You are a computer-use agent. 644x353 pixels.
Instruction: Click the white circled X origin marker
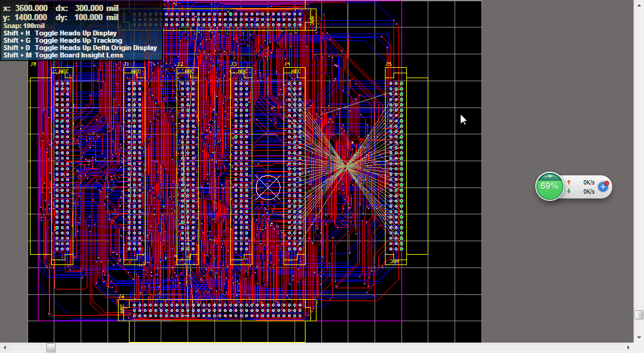pyautogui.click(x=268, y=187)
